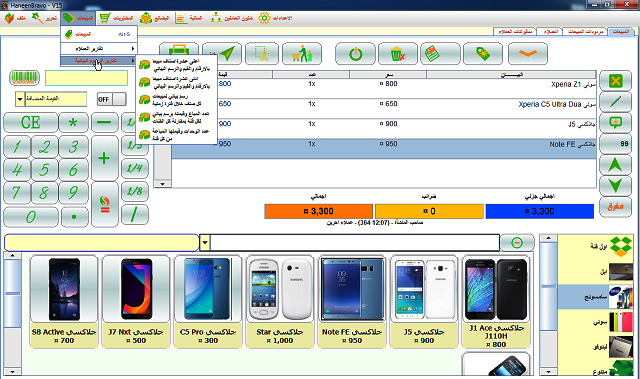Click category list scrollbar down arrow
The image size is (640, 379).
(x=548, y=372)
